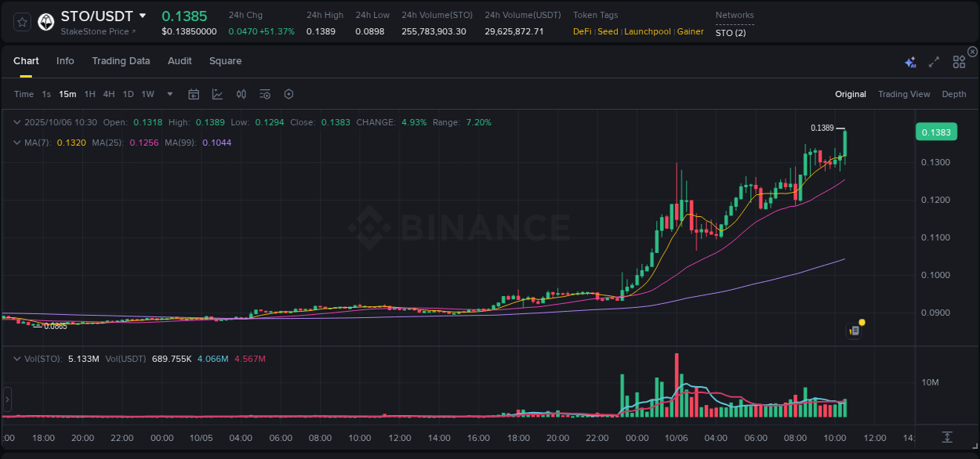Open the chart settings panel
Image resolution: width=980 pixels, height=459 pixels.
(289, 94)
